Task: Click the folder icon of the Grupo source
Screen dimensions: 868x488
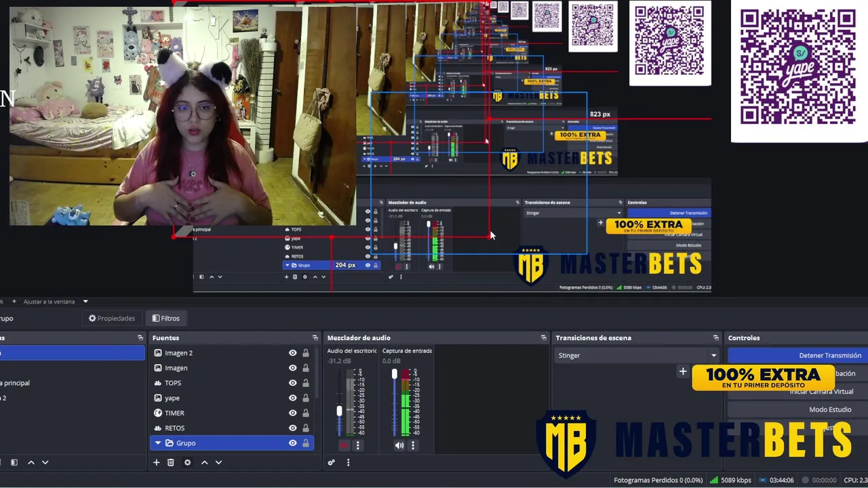Action: tap(170, 443)
